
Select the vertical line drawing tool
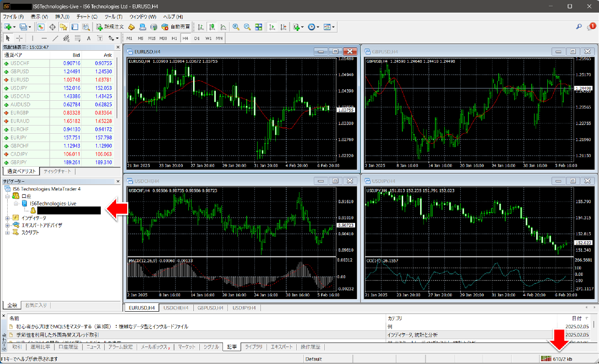coord(33,38)
